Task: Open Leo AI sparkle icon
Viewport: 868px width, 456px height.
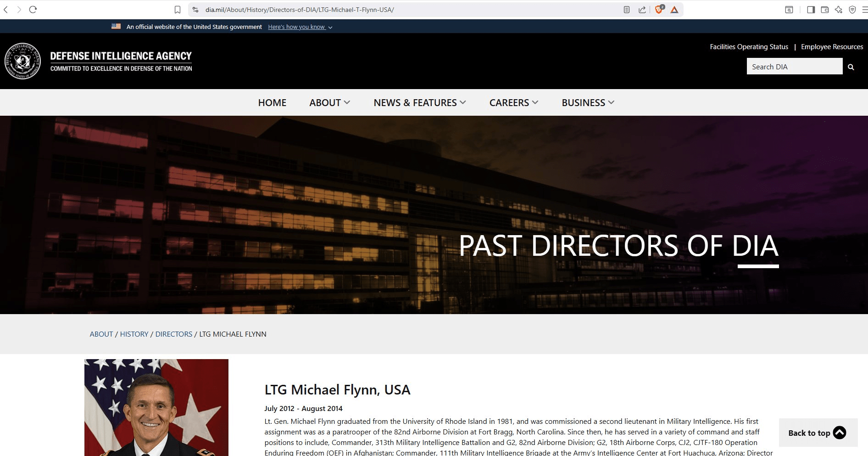Action: click(838, 10)
